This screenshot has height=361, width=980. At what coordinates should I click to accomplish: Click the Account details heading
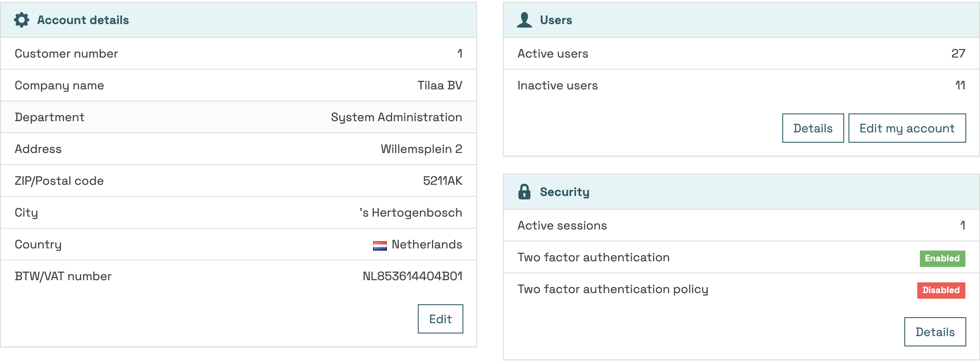[x=83, y=20]
